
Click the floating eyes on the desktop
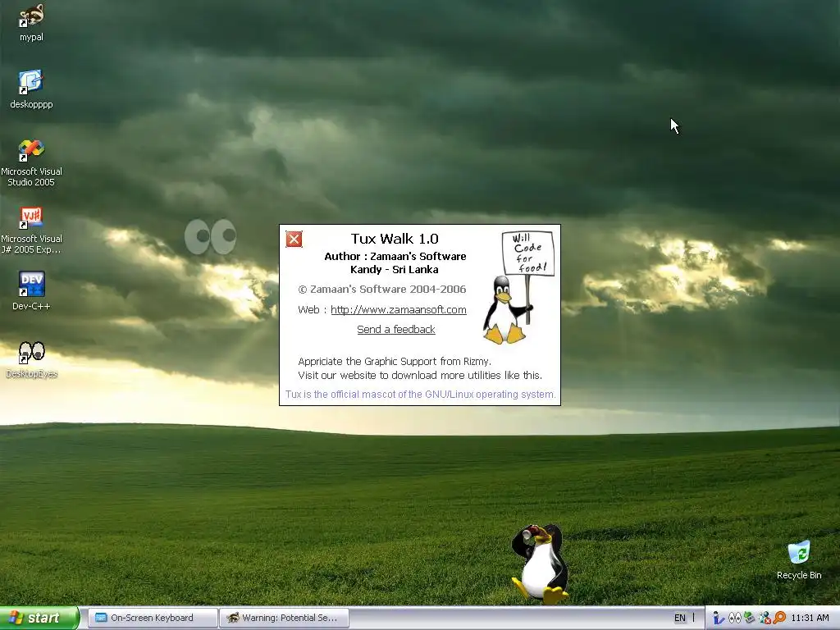coord(210,236)
